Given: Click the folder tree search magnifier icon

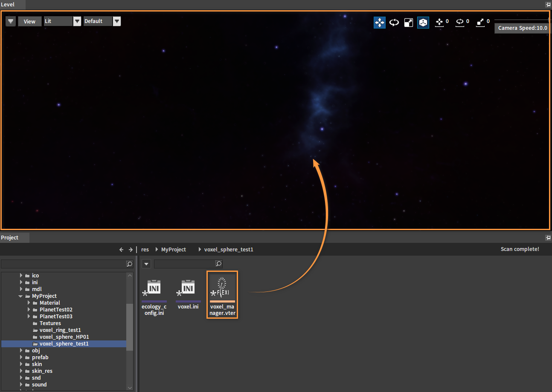Looking at the screenshot, I should click(130, 264).
